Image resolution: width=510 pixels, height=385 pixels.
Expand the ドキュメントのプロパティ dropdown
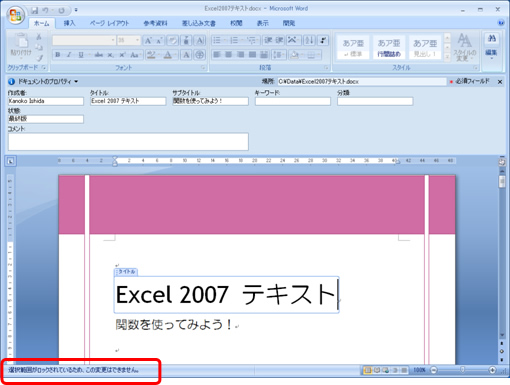[76, 82]
